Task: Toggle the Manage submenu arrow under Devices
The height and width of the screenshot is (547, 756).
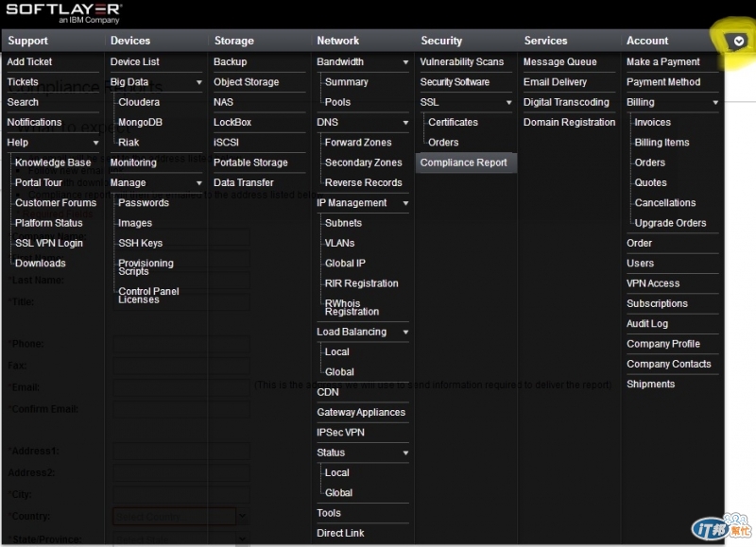Action: (x=198, y=183)
